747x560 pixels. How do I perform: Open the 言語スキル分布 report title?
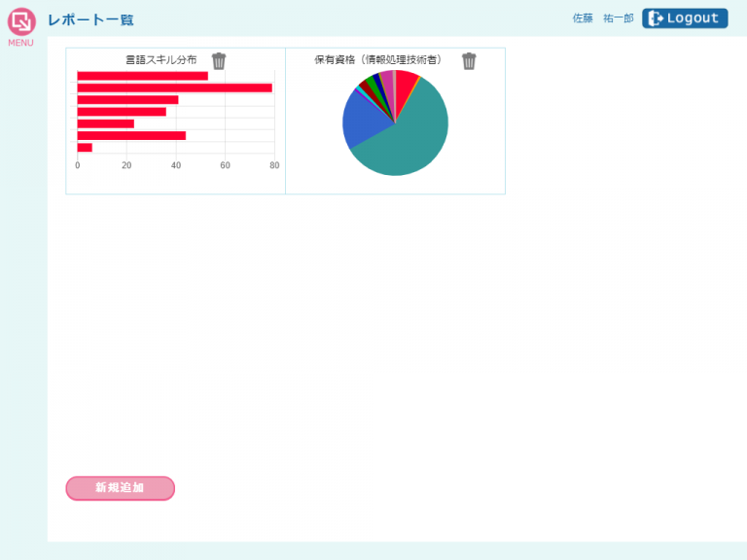(x=161, y=60)
